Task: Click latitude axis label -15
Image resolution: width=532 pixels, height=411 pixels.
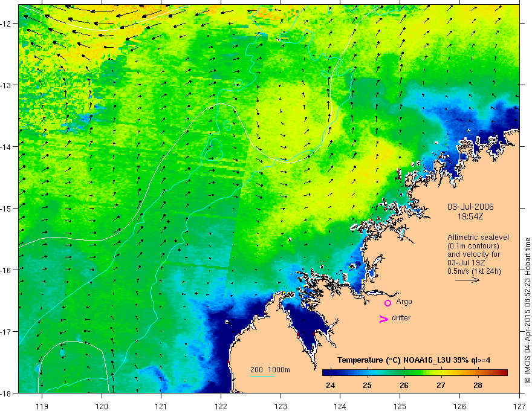Action: pyautogui.click(x=6, y=208)
